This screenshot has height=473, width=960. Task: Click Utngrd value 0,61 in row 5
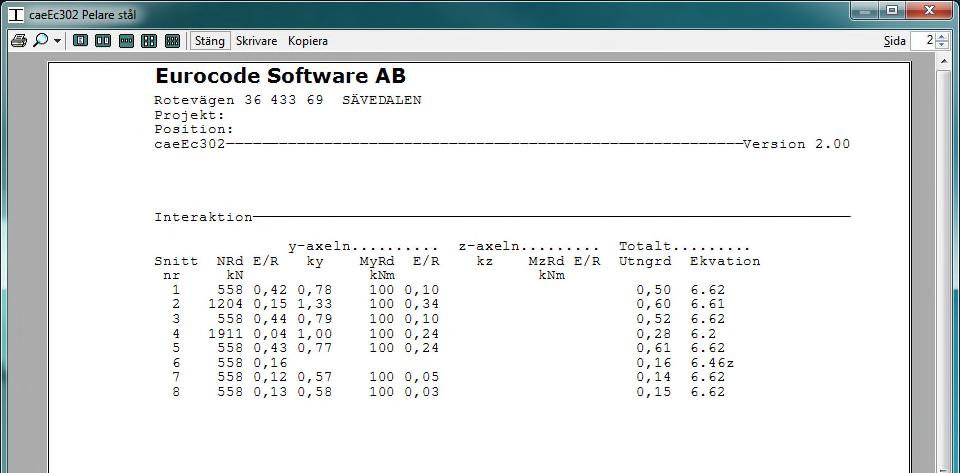point(653,348)
